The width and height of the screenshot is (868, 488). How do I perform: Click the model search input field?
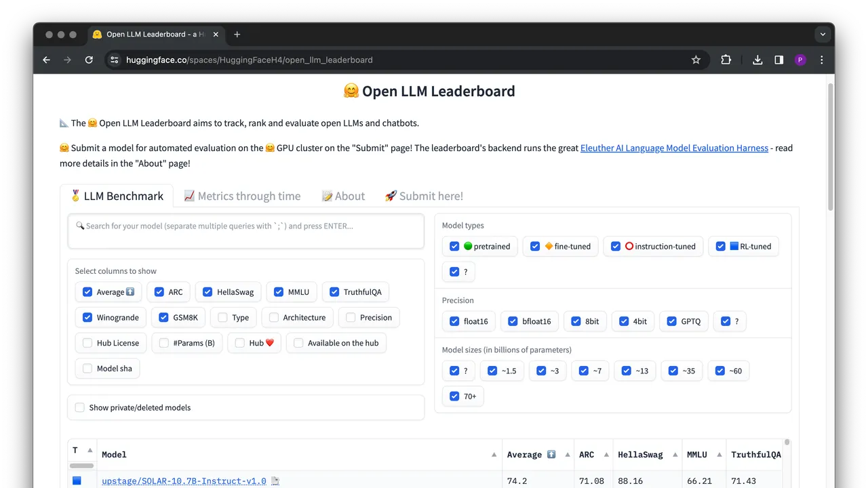point(245,232)
